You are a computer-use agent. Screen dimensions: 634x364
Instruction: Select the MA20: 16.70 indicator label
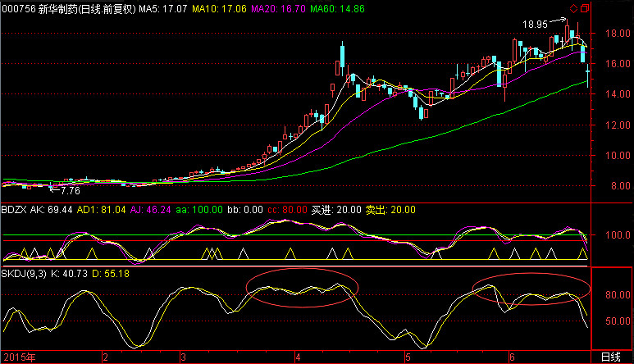pyautogui.click(x=278, y=9)
